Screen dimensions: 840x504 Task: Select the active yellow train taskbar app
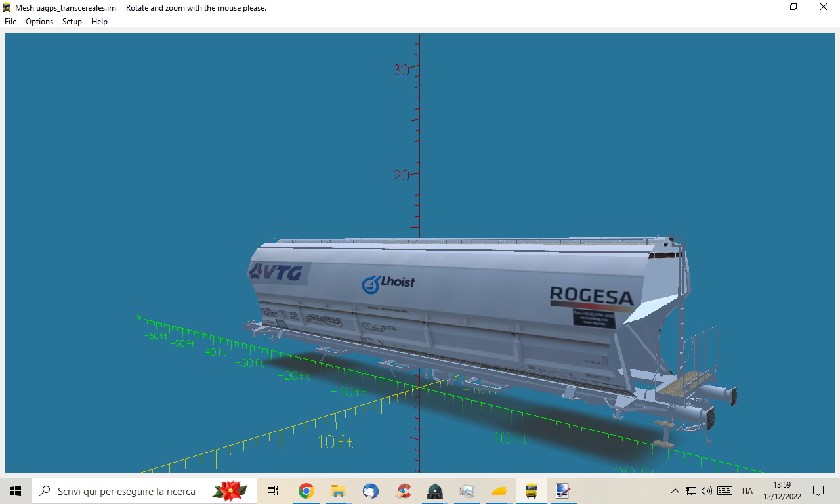coord(532,490)
